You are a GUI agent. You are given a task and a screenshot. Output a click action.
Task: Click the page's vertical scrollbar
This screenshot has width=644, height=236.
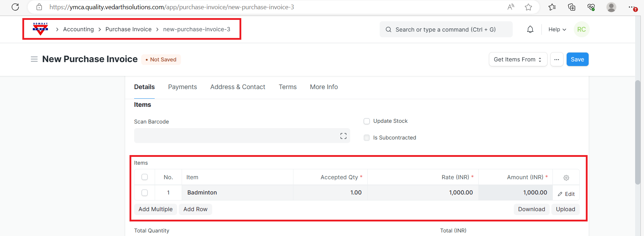(638, 132)
